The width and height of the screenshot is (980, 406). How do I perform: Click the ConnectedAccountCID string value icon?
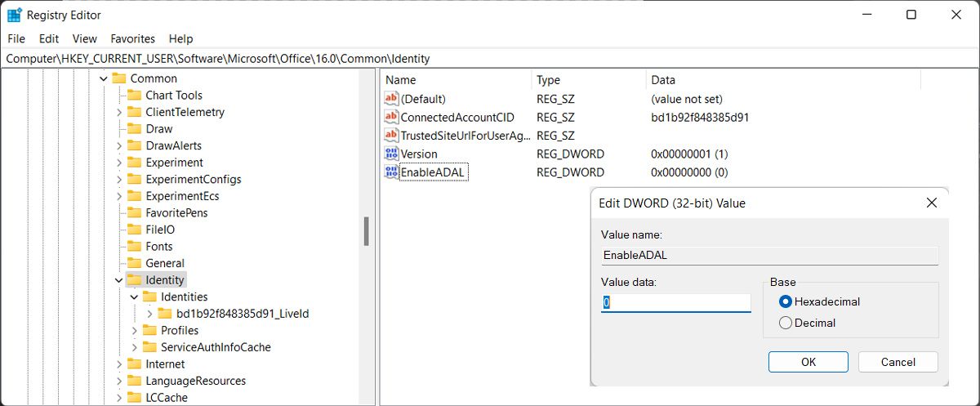coord(391,117)
